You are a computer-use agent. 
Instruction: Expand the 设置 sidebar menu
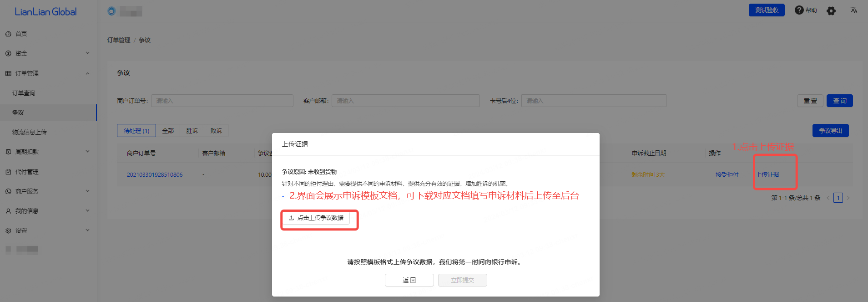pyautogui.click(x=48, y=230)
